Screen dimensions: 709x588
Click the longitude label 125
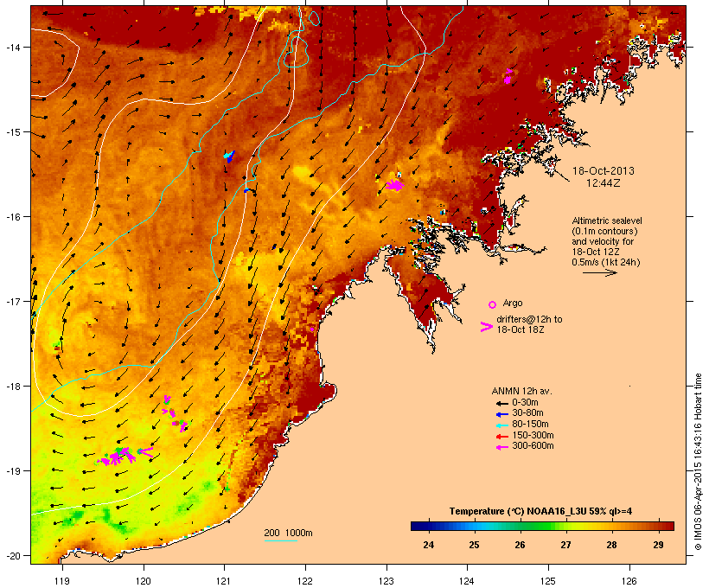(x=548, y=581)
